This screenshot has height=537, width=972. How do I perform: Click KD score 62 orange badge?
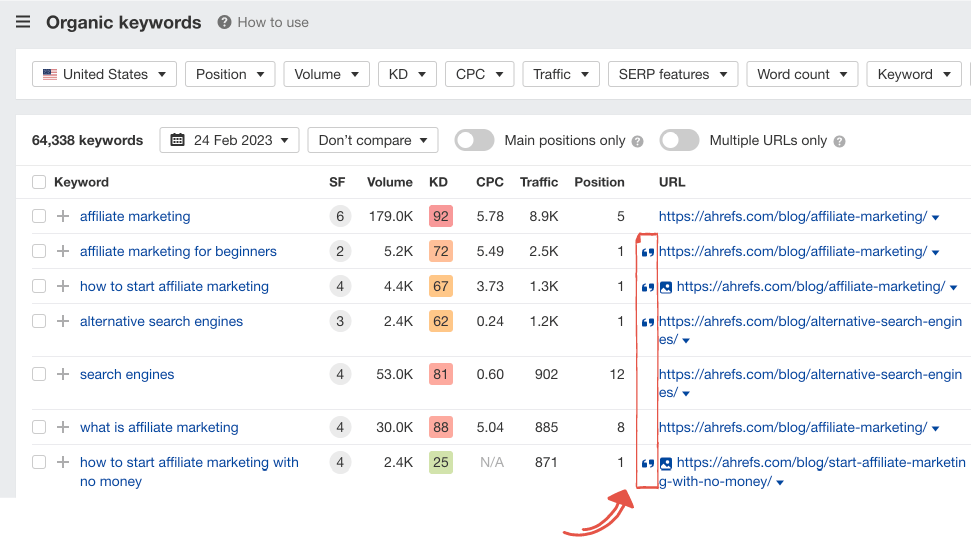[441, 321]
